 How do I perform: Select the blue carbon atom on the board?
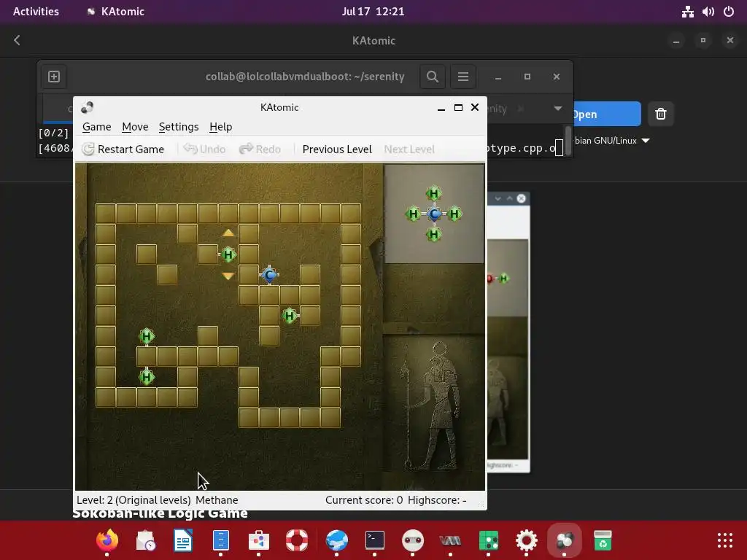269,275
